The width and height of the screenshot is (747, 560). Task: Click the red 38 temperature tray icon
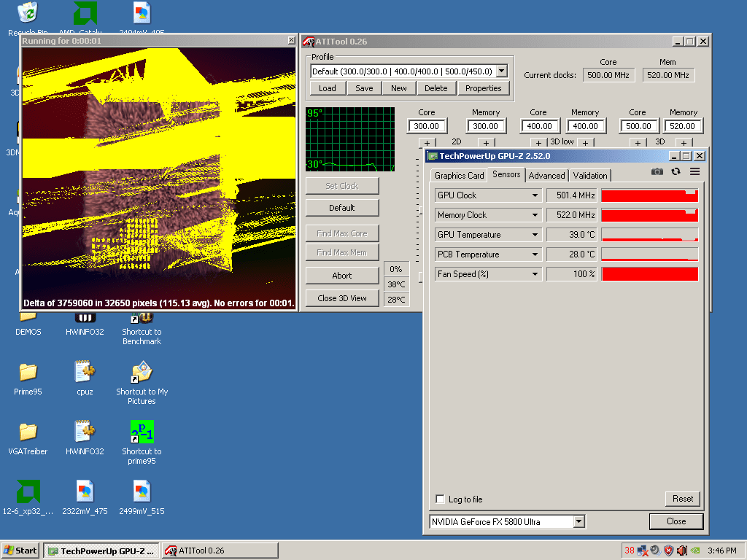click(x=630, y=551)
